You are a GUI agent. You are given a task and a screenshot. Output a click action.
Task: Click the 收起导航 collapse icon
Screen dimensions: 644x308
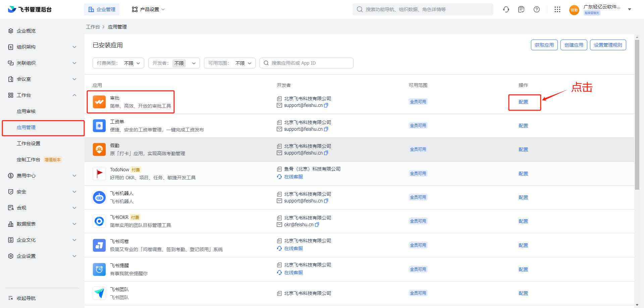coord(11,298)
